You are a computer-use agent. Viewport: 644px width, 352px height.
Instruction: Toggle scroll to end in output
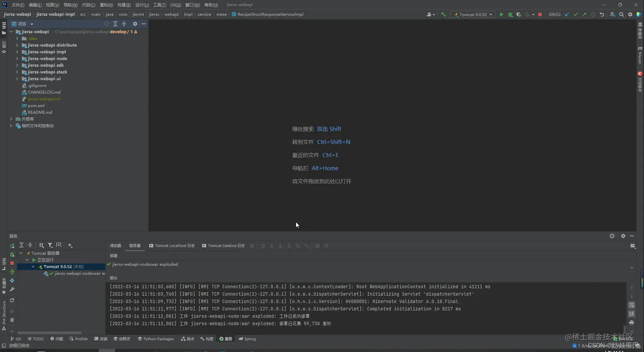pos(632,314)
